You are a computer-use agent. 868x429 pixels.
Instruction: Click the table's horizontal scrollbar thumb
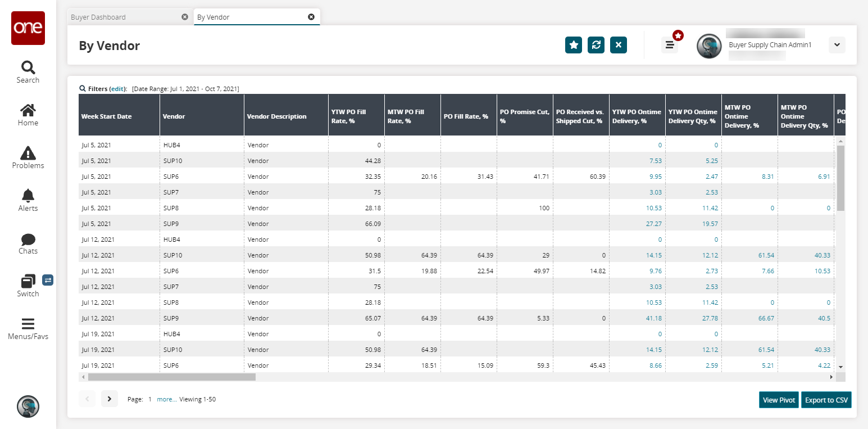pyautogui.click(x=171, y=377)
